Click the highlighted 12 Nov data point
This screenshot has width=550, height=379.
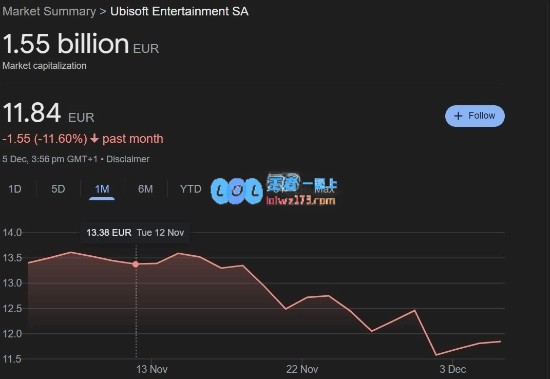click(136, 264)
